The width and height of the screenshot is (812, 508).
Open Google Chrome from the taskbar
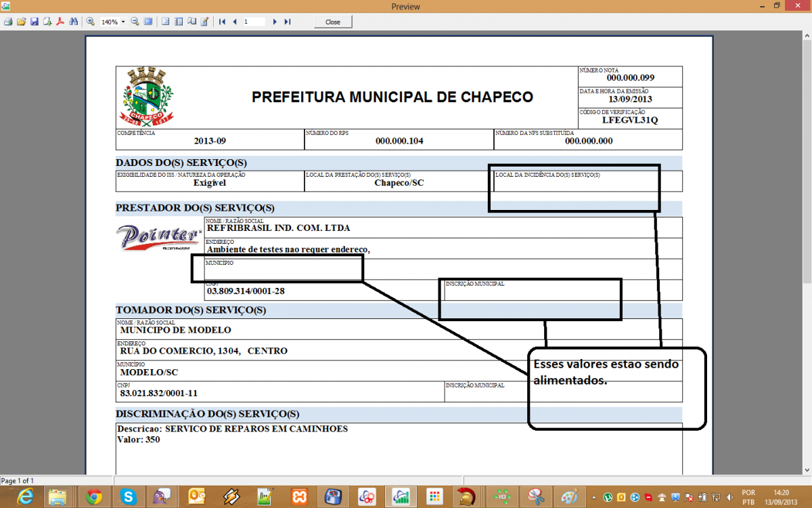(94, 497)
